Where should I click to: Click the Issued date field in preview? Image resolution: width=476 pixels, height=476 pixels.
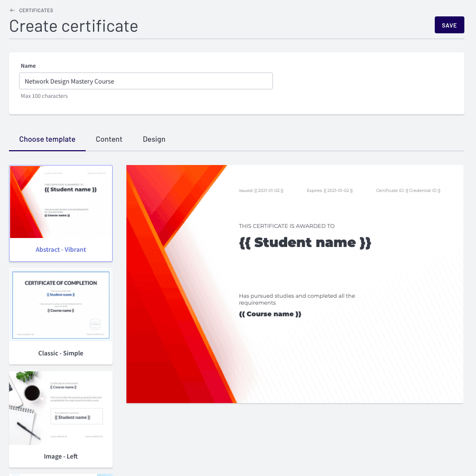coord(261,190)
